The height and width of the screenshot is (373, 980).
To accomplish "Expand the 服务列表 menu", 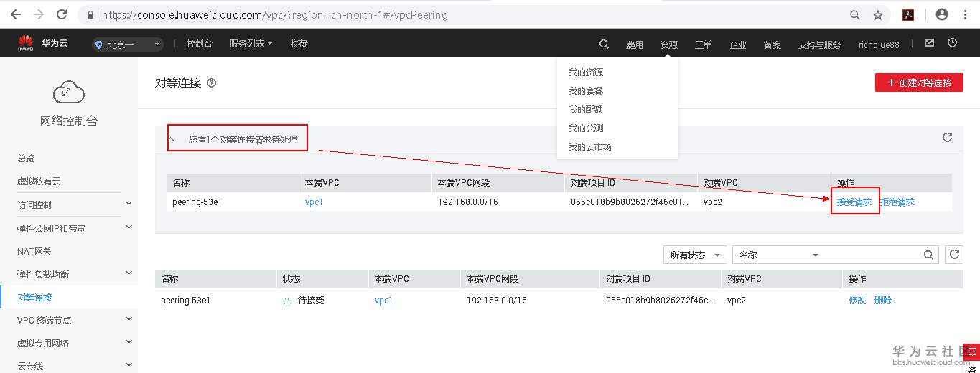I will 251,44.
